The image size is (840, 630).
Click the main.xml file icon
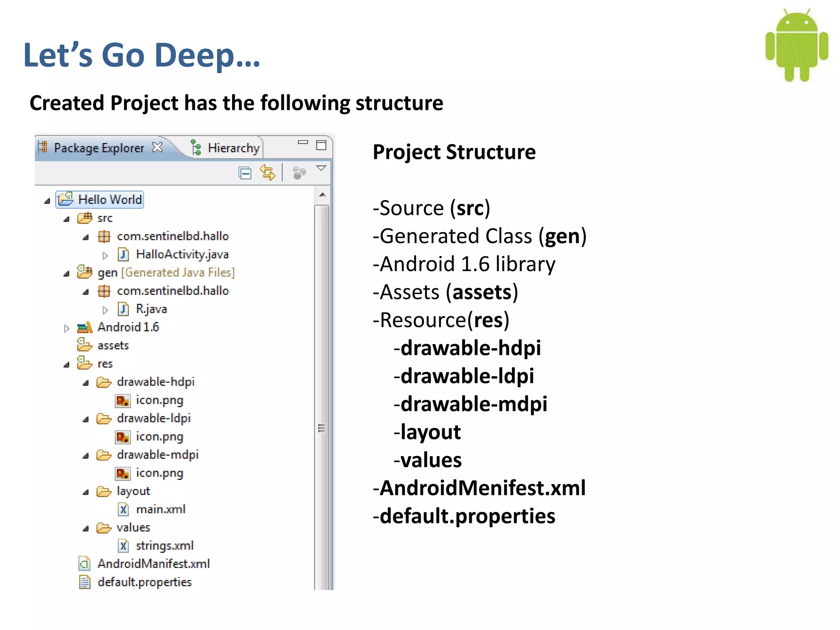(123, 509)
